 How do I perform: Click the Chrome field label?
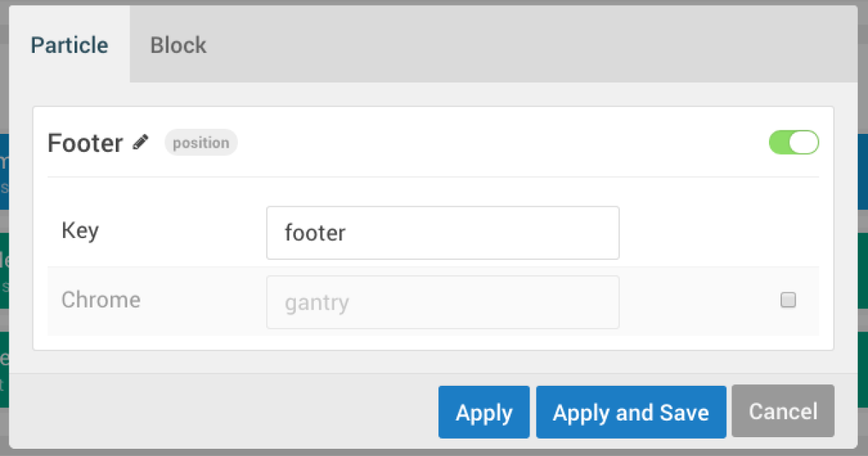[x=101, y=300]
